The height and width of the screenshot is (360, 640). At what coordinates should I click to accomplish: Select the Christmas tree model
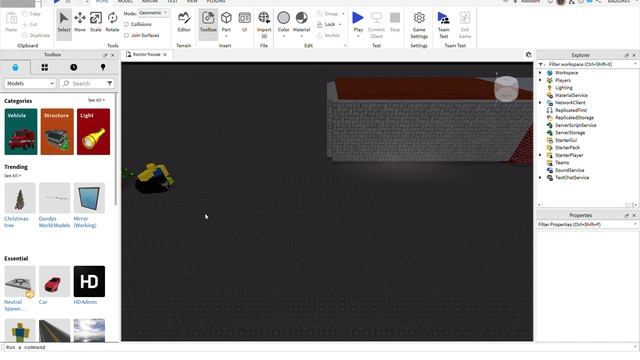(20, 205)
